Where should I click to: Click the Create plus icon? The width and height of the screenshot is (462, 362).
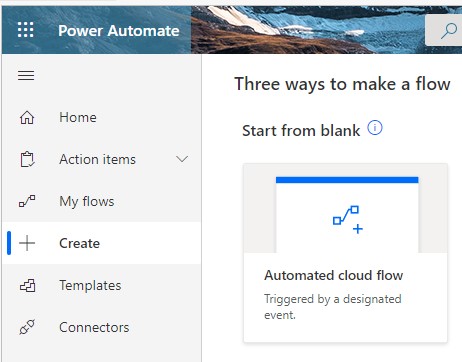[x=27, y=243]
